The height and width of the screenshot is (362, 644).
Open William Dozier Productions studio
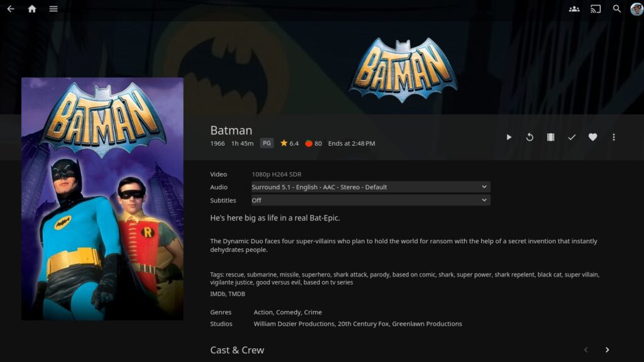(x=294, y=324)
